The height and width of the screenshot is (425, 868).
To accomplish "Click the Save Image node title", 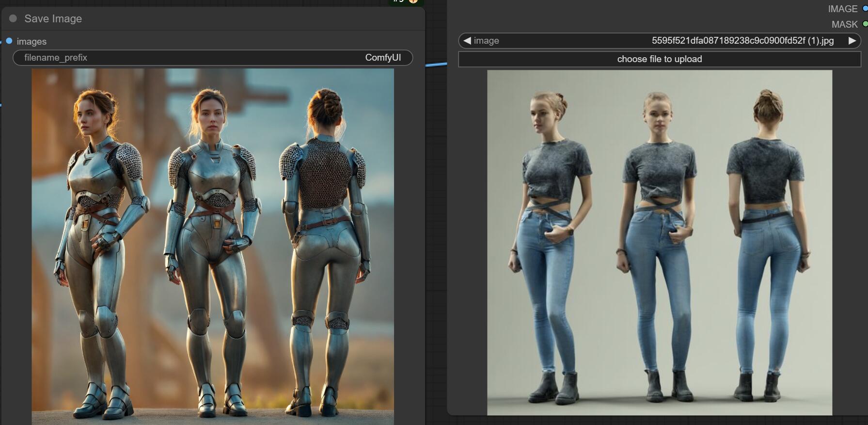I will tap(53, 18).
